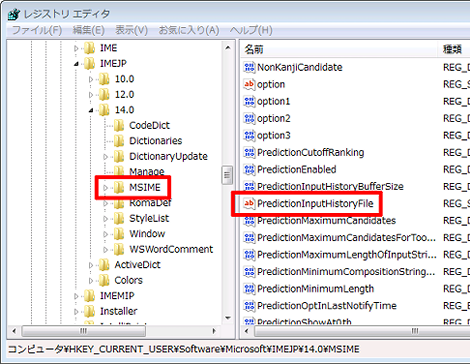Open the 表示(V) menu

pos(131,30)
